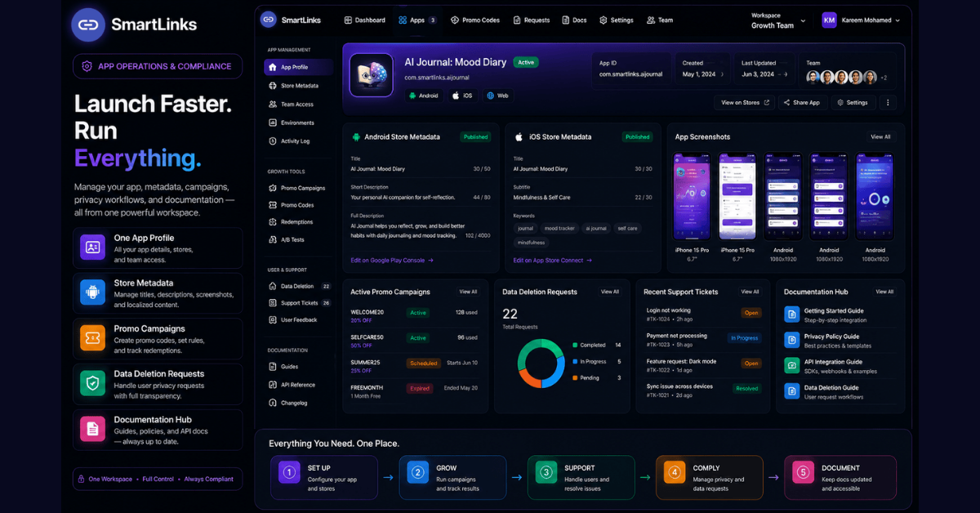
Task: Click the Expired badge on FREEMONTH
Action: tap(420, 389)
